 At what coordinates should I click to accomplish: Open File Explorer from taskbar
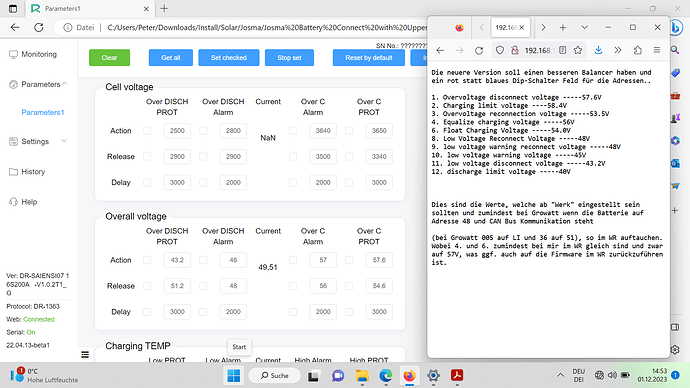pyautogui.click(x=362, y=376)
